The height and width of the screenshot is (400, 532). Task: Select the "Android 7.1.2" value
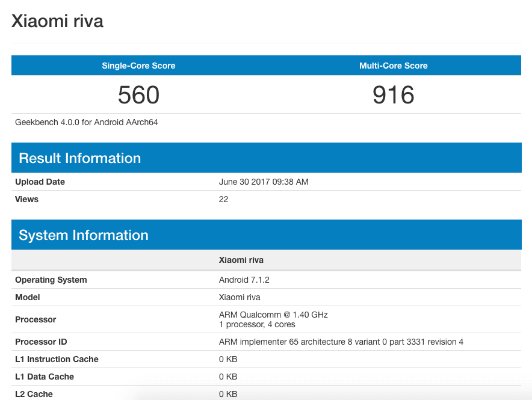(x=244, y=280)
